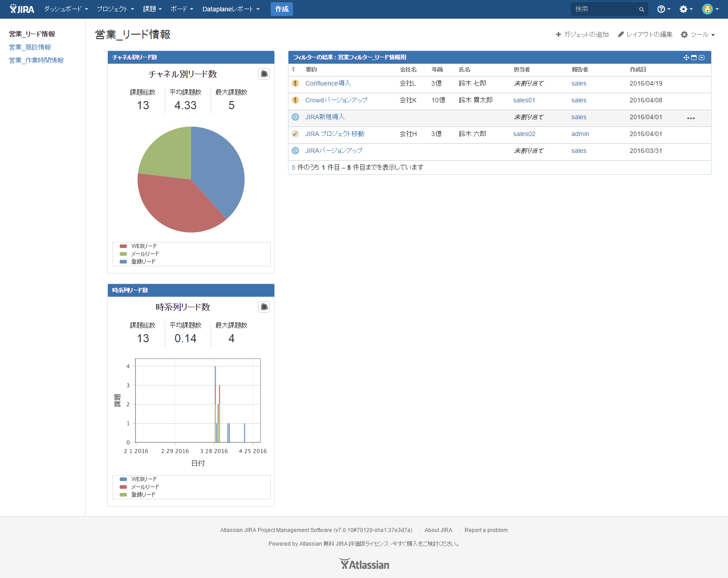The height and width of the screenshot is (578, 728).
Task: Open the JIRA新規導入 issue link
Action: pyautogui.click(x=325, y=117)
